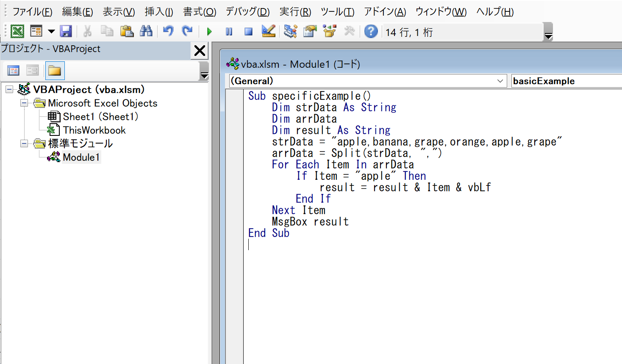Open the ファイル(F) menu

[32, 11]
